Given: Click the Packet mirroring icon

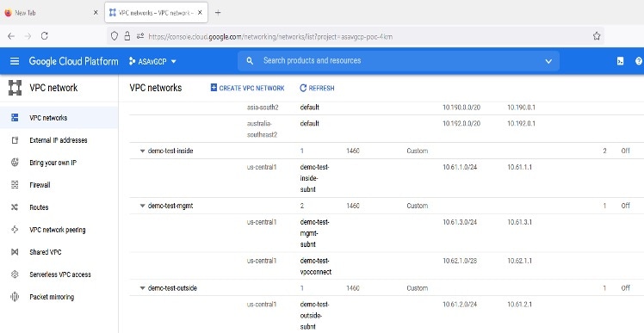Looking at the screenshot, I should coord(15,297).
